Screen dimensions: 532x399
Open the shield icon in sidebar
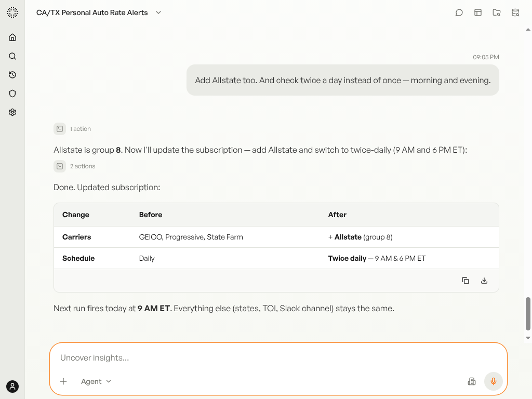click(x=12, y=94)
